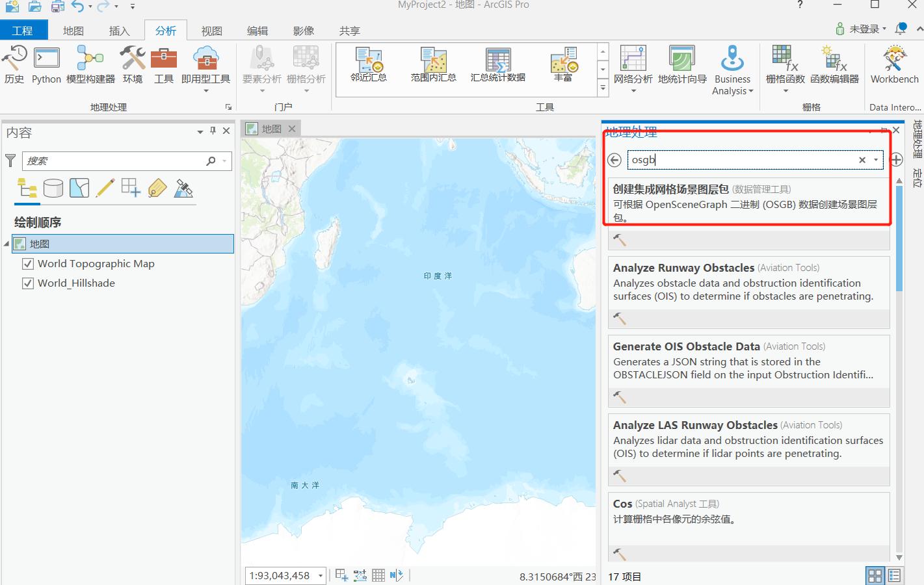Open the Enrich (丰富) tool
The width and height of the screenshot is (924, 585).
coord(563,64)
